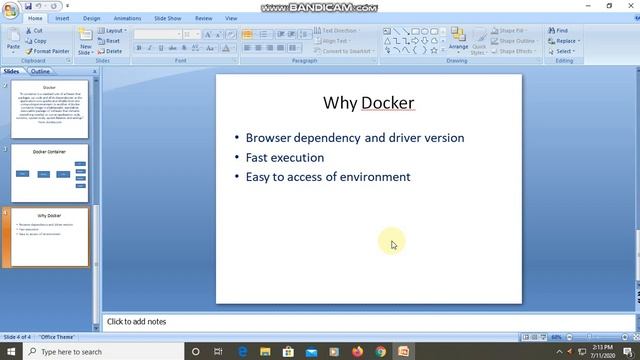Expand the shapes gallery More arrow

443,51
